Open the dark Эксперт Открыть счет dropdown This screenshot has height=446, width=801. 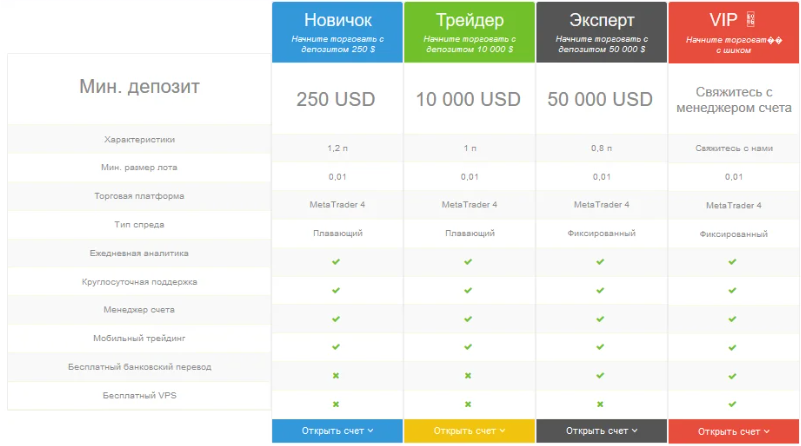pyautogui.click(x=600, y=431)
